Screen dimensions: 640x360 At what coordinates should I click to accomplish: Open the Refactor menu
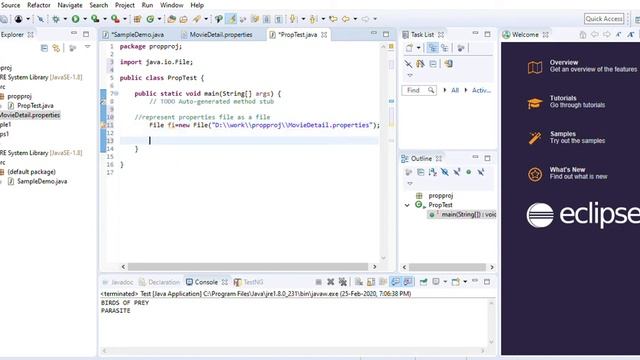[39, 5]
